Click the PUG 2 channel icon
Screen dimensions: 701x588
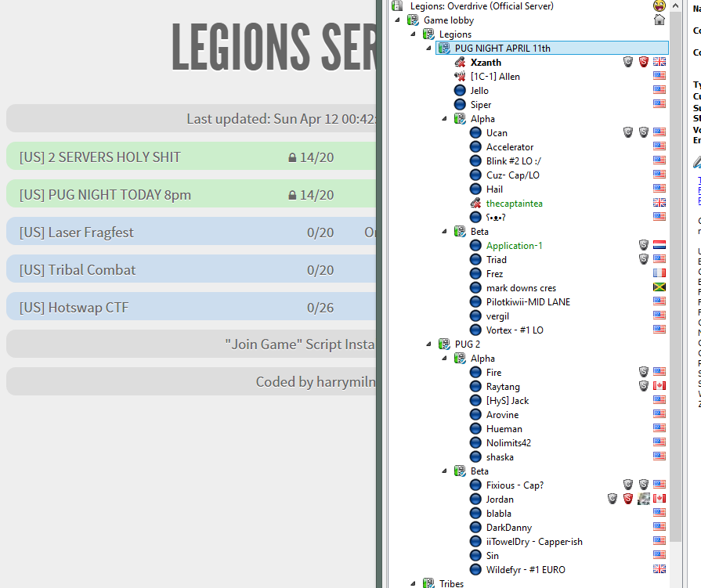click(444, 344)
